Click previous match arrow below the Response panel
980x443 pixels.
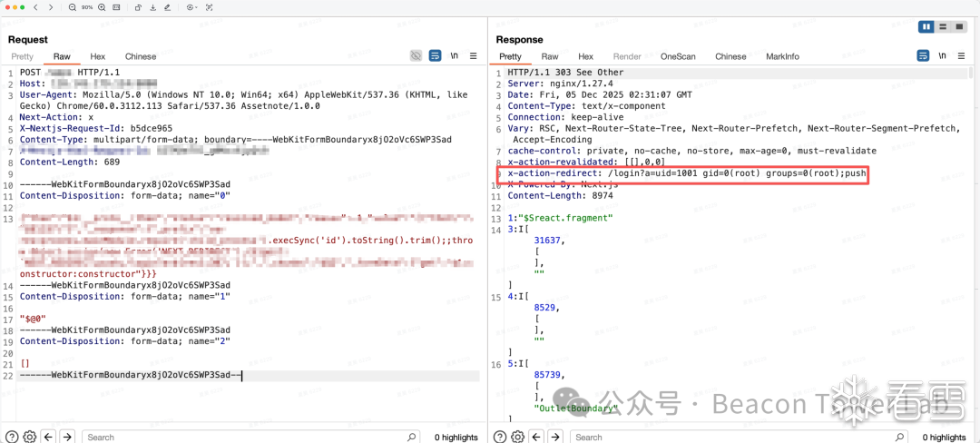(537, 437)
